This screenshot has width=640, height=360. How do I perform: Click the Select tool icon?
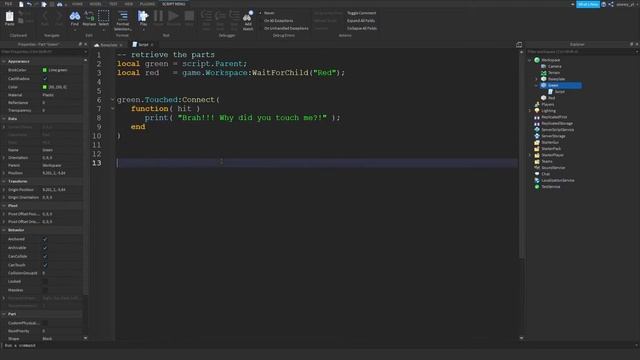104,16
